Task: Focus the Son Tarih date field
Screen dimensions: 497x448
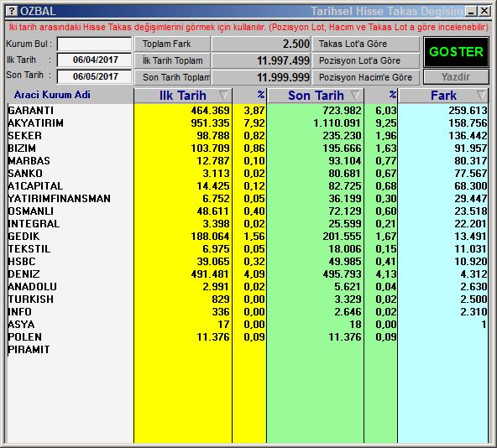Action: [94, 76]
